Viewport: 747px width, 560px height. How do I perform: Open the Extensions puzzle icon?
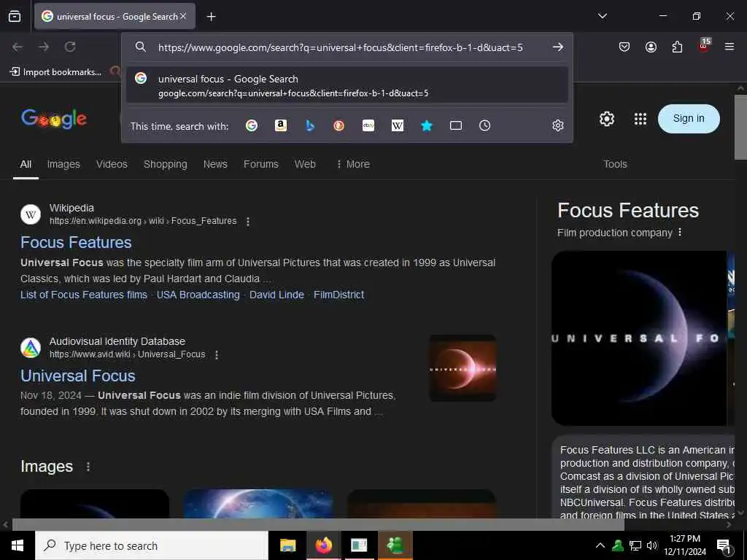(x=677, y=47)
